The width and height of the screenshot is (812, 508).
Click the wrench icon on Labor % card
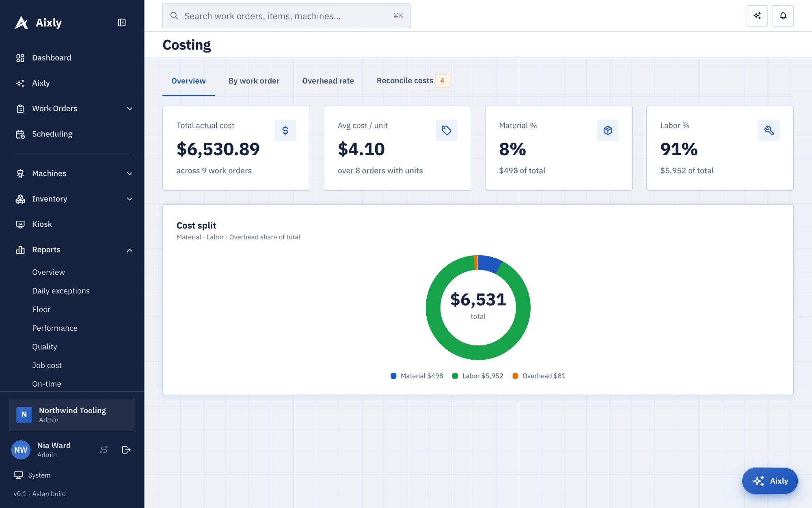click(769, 130)
